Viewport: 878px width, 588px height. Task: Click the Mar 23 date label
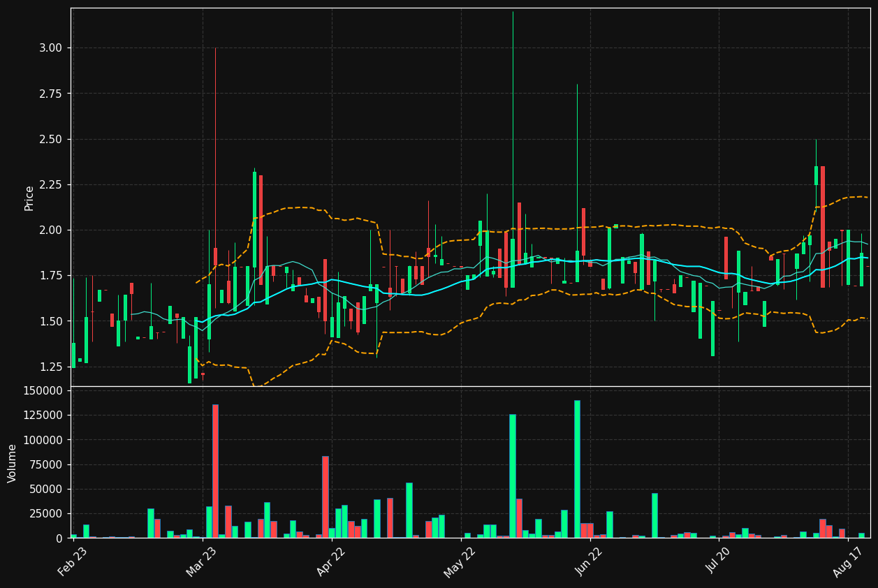[201, 561]
